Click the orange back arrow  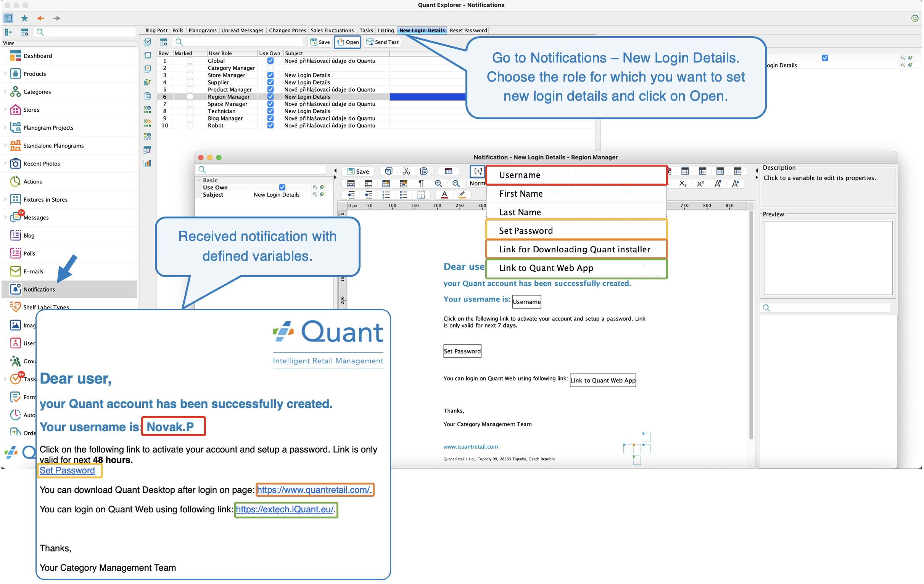point(41,18)
